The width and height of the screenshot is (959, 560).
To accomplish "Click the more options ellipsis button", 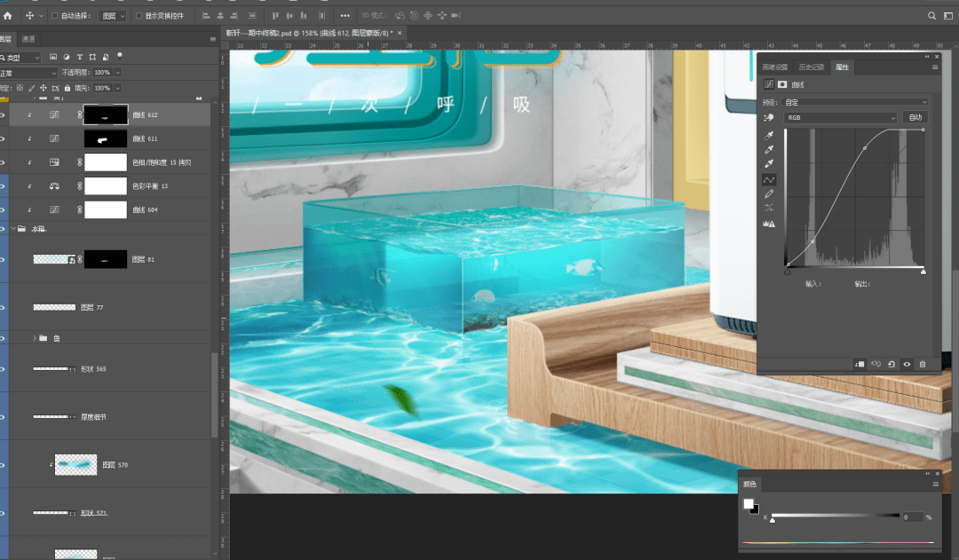I will 345,16.
